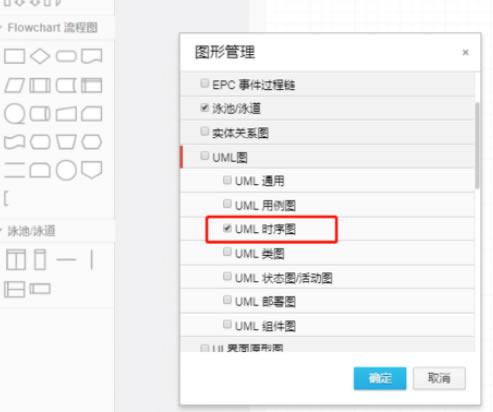This screenshot has height=412, width=493.
Task: Pick the rounded terminator shape
Action: tap(66, 56)
